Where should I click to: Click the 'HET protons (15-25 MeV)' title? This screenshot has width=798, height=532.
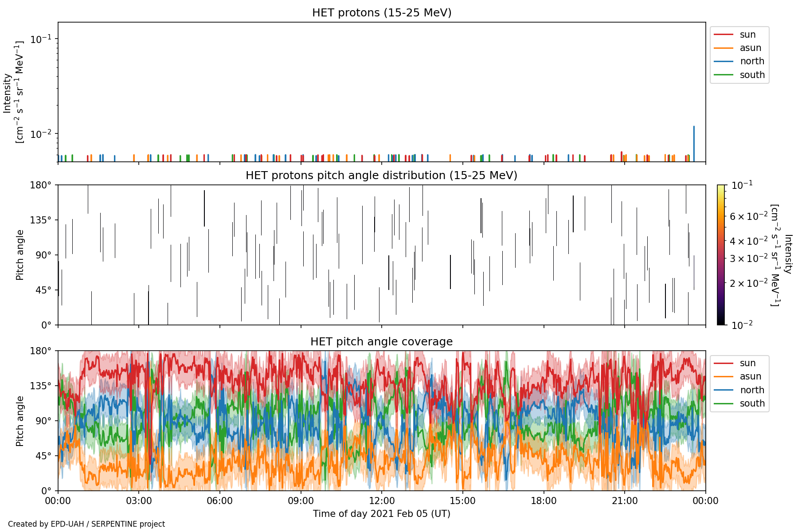click(382, 12)
